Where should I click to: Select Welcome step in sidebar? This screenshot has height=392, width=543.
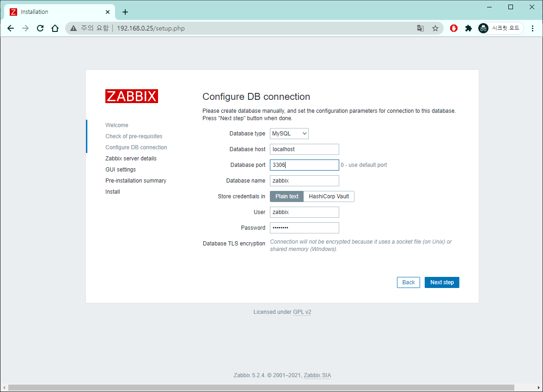pos(117,125)
